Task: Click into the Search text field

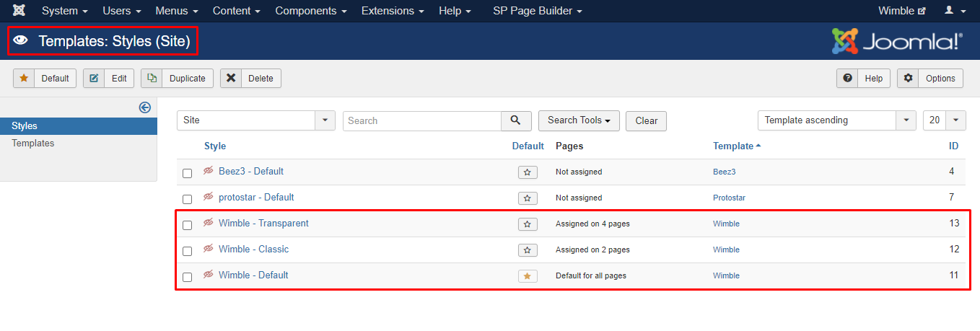Action: pos(422,120)
